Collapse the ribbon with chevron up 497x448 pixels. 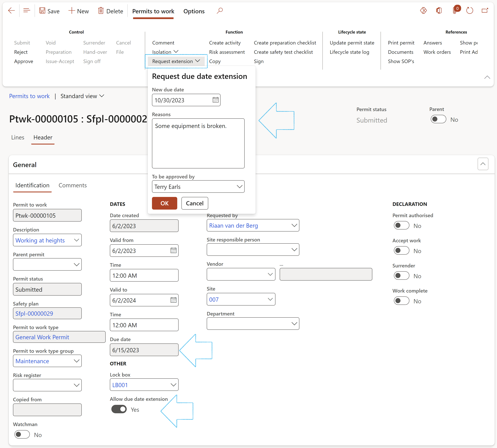[487, 77]
